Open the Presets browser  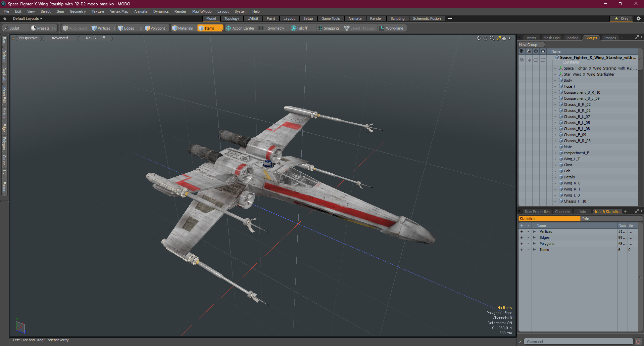coord(43,28)
